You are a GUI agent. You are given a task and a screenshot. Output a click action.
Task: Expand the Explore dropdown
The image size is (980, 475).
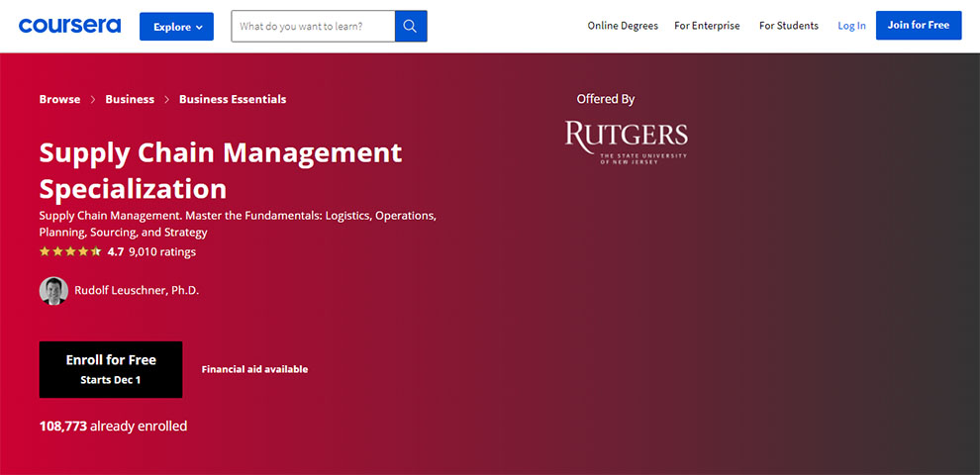point(176,27)
